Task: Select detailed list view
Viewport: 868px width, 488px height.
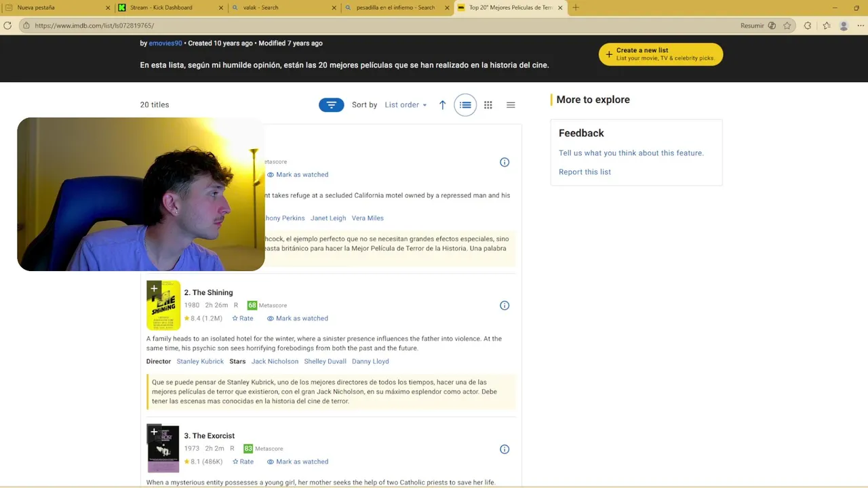Action: (x=465, y=105)
